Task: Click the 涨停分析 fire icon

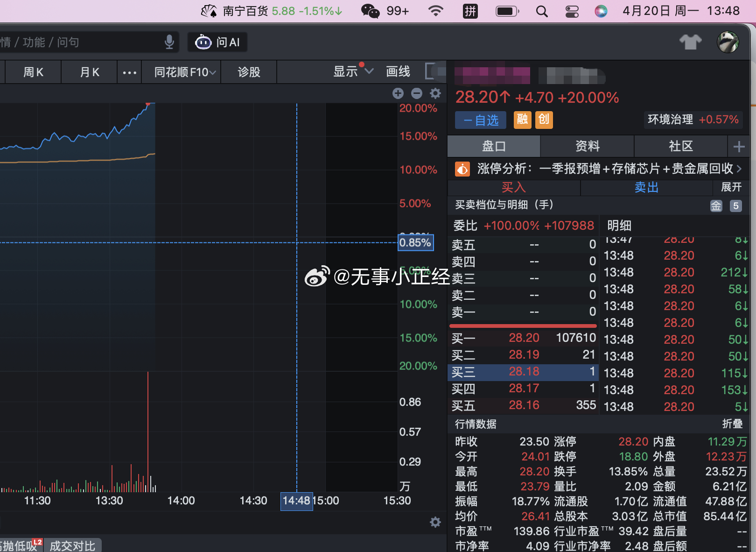Action: click(462, 169)
